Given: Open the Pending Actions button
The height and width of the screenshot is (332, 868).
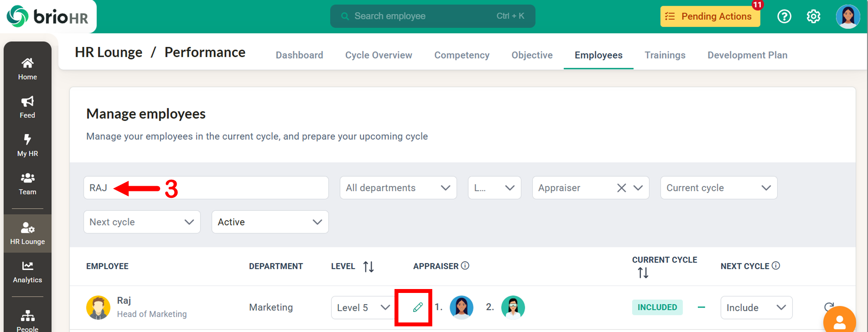Looking at the screenshot, I should (x=710, y=16).
